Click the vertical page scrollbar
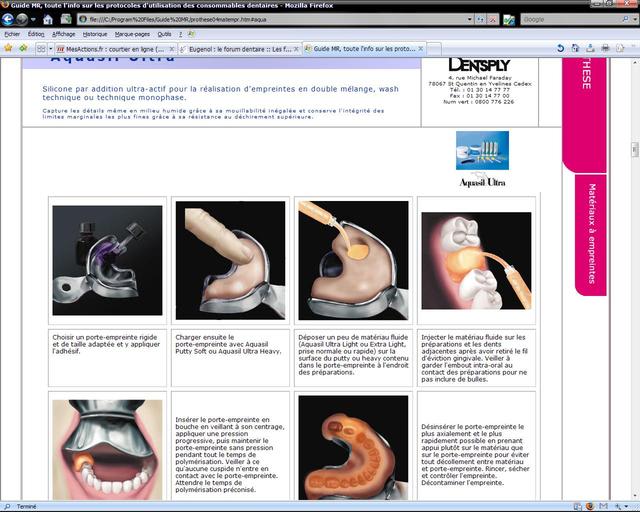 634,300
